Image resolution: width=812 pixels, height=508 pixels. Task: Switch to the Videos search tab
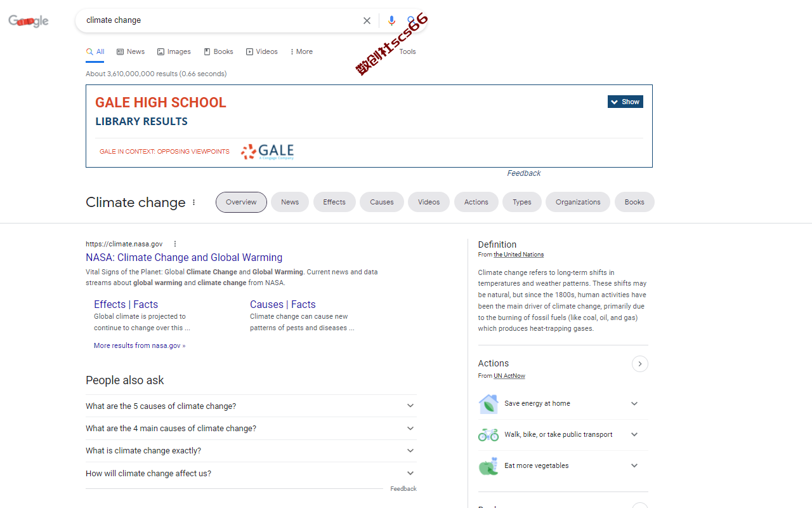point(262,52)
